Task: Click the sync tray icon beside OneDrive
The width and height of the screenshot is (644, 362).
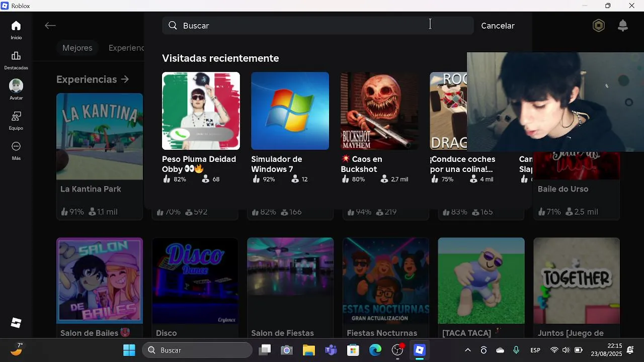Action: coord(484,350)
